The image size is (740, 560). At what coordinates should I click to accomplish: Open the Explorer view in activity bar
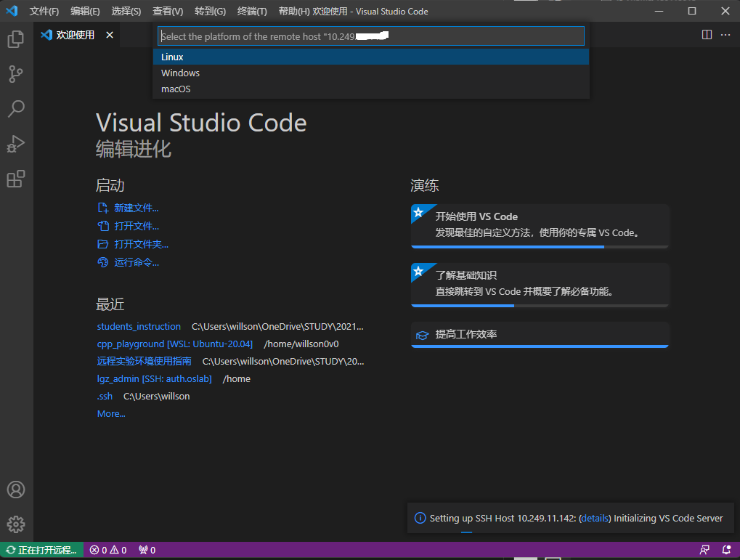pyautogui.click(x=16, y=39)
